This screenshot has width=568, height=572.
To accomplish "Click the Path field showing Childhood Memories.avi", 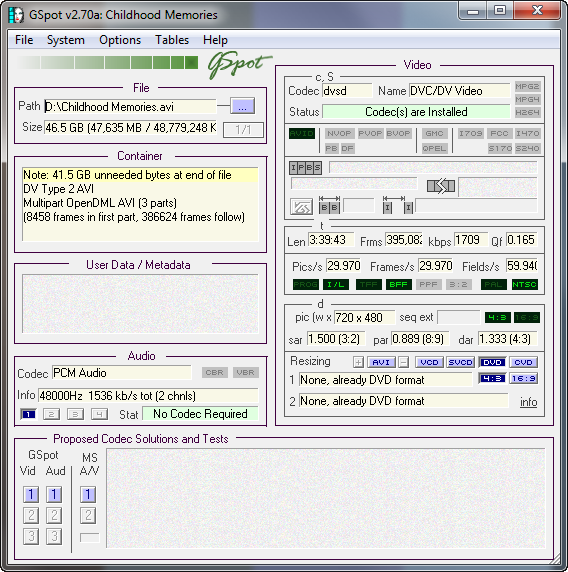I will 131,107.
